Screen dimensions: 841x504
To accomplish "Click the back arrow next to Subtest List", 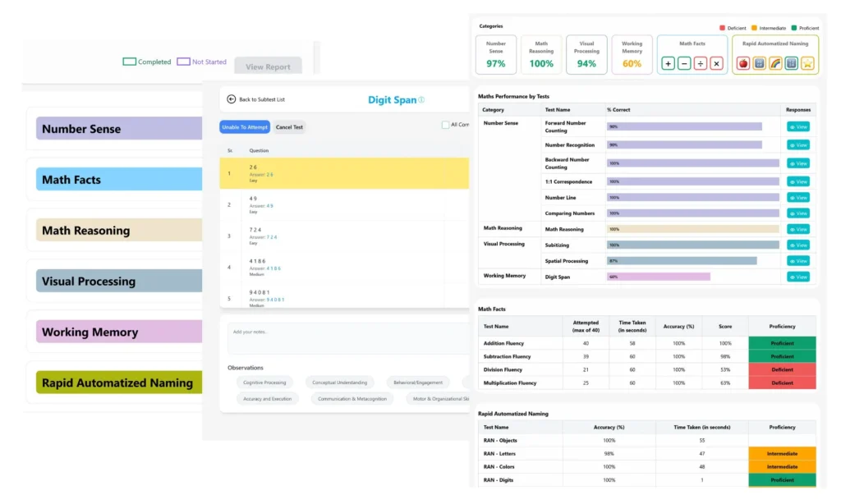I will pos(231,99).
